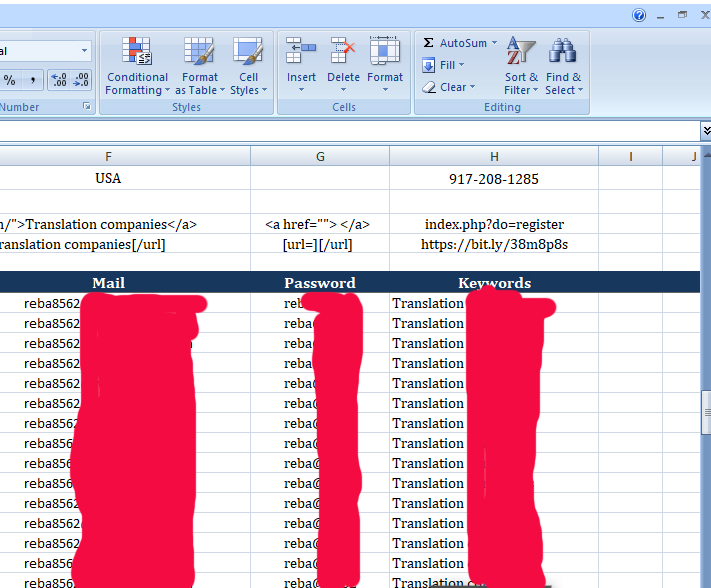Click the AutoSum sigma icon
This screenshot has height=588, width=711.
pyautogui.click(x=428, y=43)
